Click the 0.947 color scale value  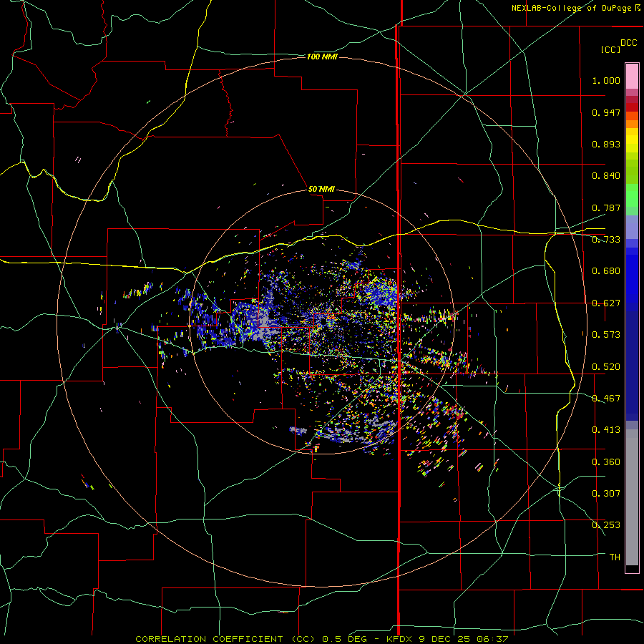[x=606, y=112]
